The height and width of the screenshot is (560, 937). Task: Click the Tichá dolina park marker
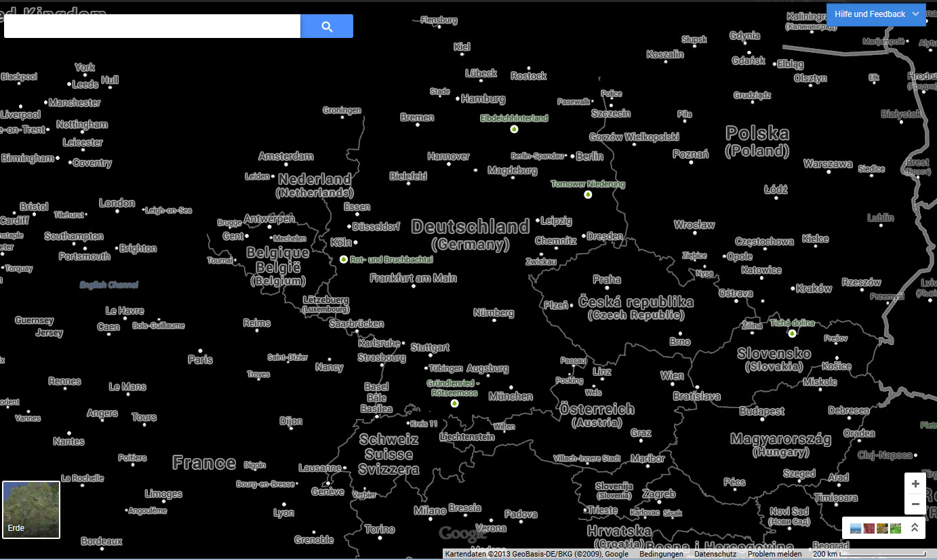792,334
